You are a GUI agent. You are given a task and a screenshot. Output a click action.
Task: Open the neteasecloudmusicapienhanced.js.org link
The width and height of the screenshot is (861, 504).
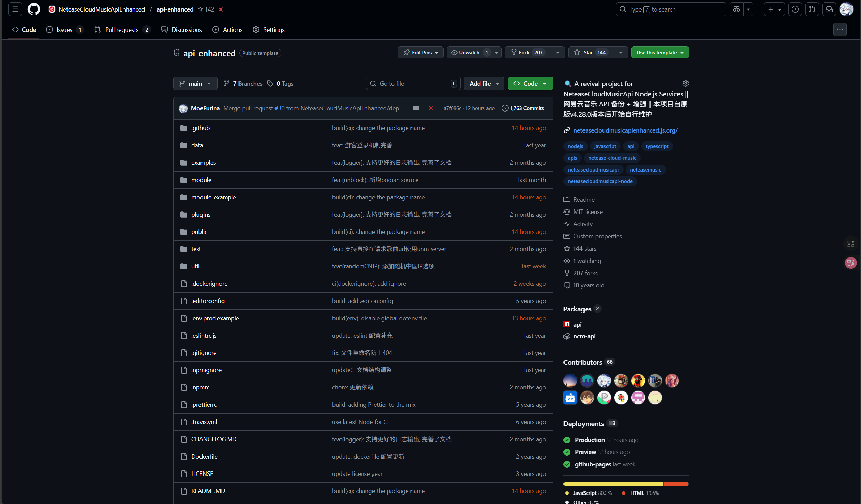click(x=625, y=130)
